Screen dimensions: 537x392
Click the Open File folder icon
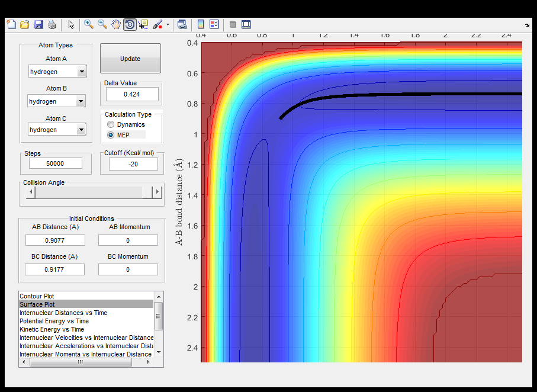[25, 24]
